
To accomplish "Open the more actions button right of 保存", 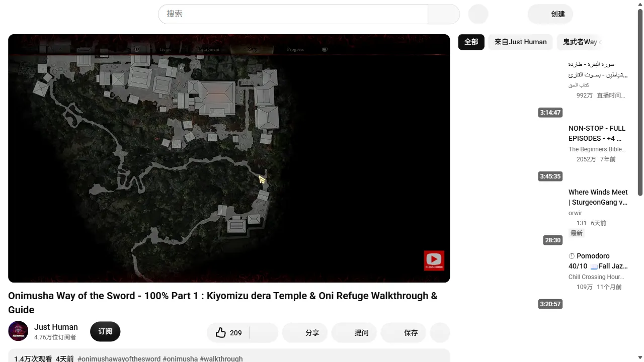I will click(x=440, y=333).
